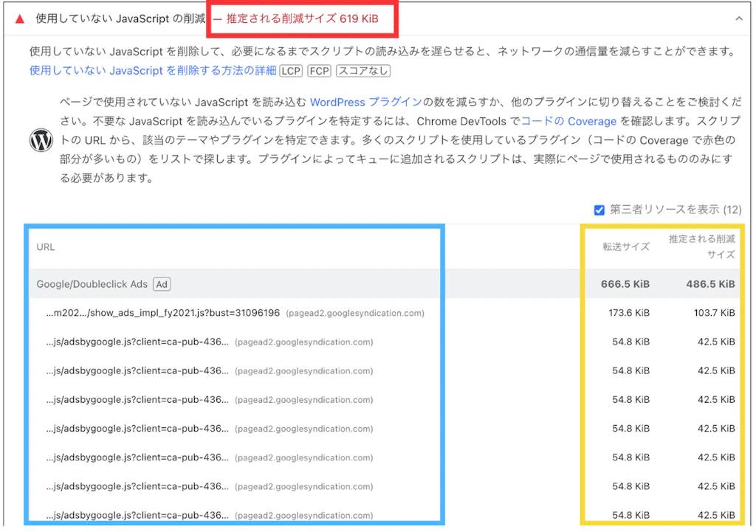The height and width of the screenshot is (532, 756).
Task: Click the 推定される削減サイズ column header
Action: pyautogui.click(x=701, y=246)
